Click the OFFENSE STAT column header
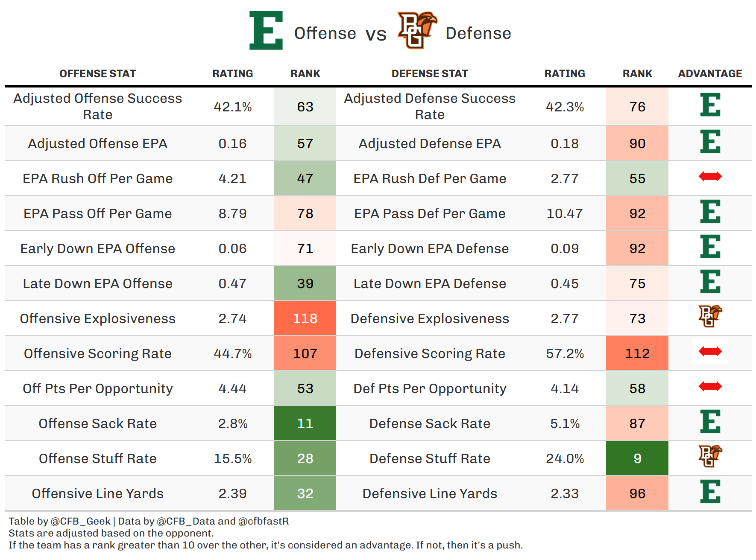This screenshot has width=756, height=560. 97,74
